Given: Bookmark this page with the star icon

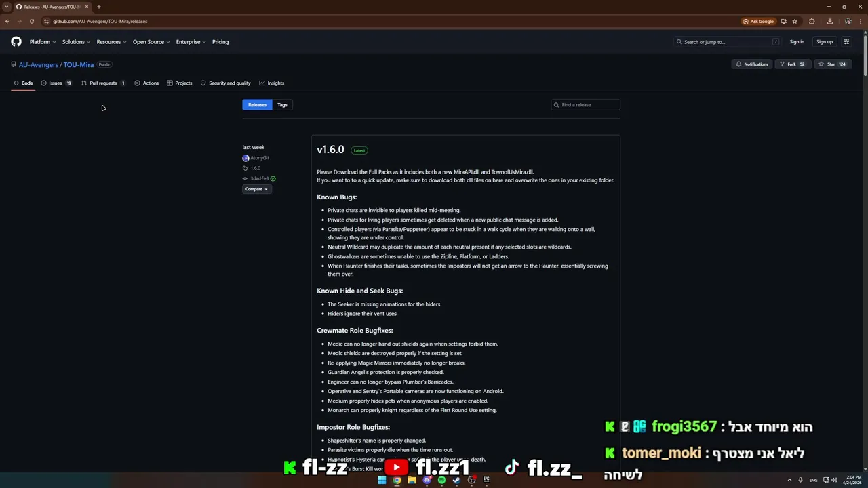Looking at the screenshot, I should point(795,21).
